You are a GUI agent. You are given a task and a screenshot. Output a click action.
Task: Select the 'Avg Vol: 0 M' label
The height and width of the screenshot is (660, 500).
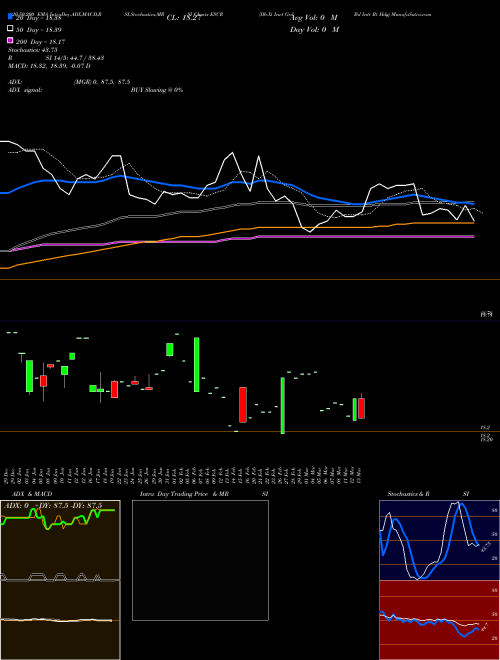tap(314, 18)
